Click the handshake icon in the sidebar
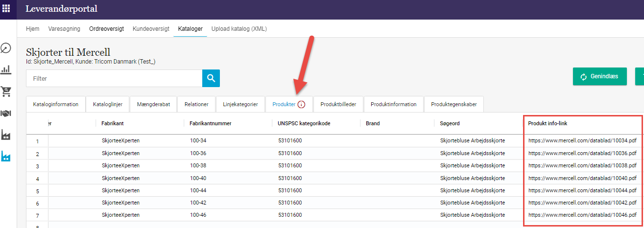The width and height of the screenshot is (644, 228). [6, 113]
